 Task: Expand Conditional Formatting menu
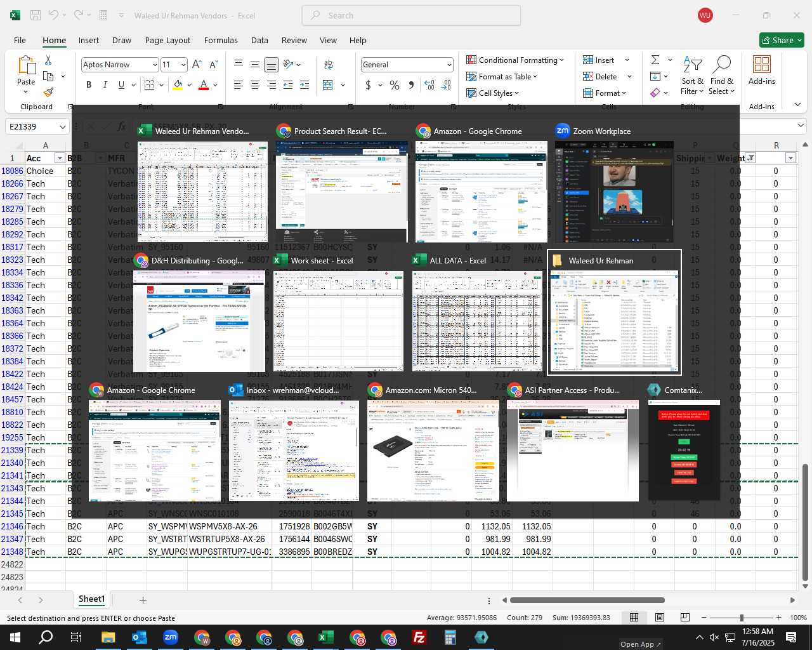(515, 60)
